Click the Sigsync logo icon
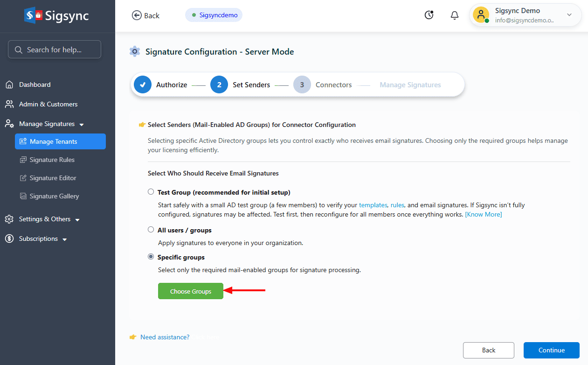This screenshot has width=588, height=365. pos(34,15)
